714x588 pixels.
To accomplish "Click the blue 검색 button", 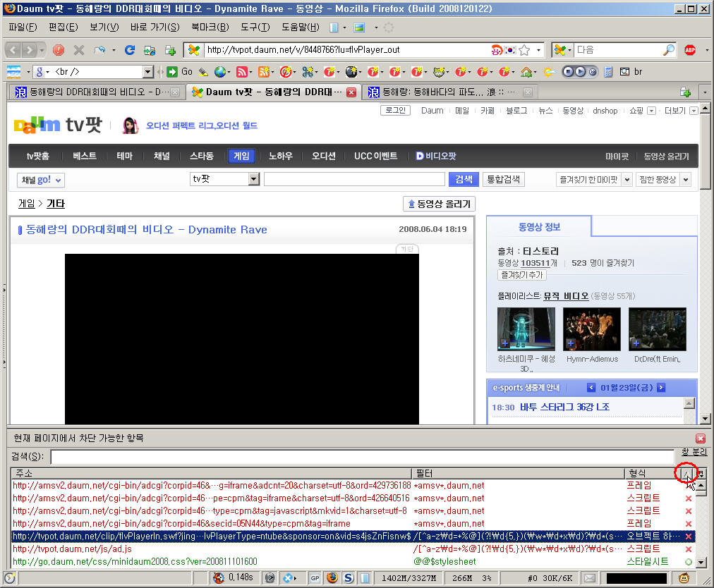I will pyautogui.click(x=464, y=179).
